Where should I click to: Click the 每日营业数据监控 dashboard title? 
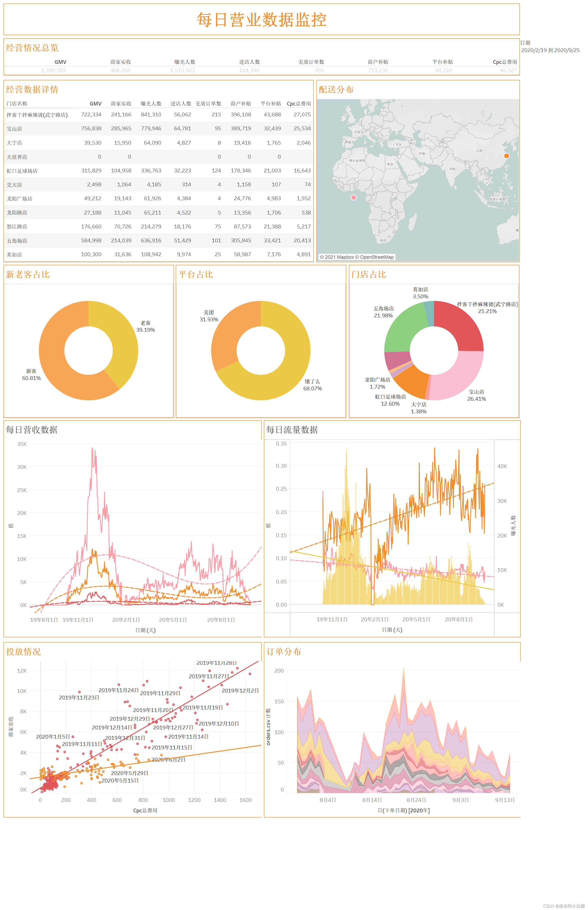click(261, 20)
